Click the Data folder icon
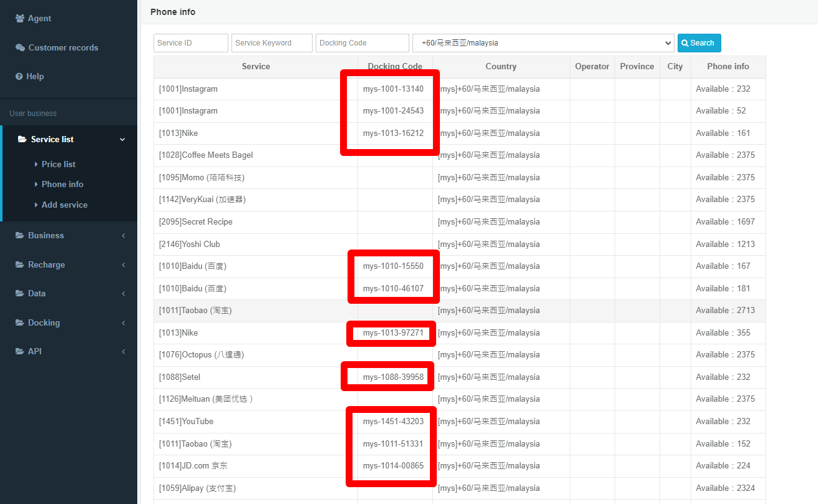 (20, 294)
